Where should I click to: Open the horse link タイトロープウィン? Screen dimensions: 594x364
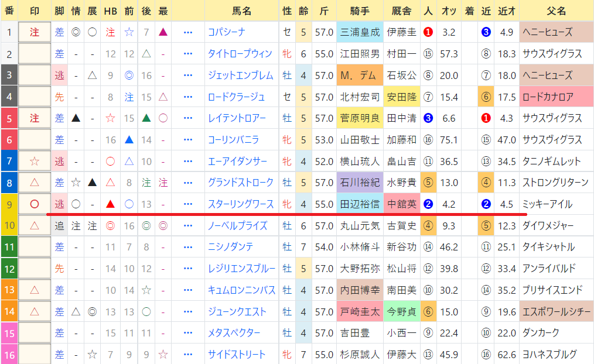coord(240,54)
